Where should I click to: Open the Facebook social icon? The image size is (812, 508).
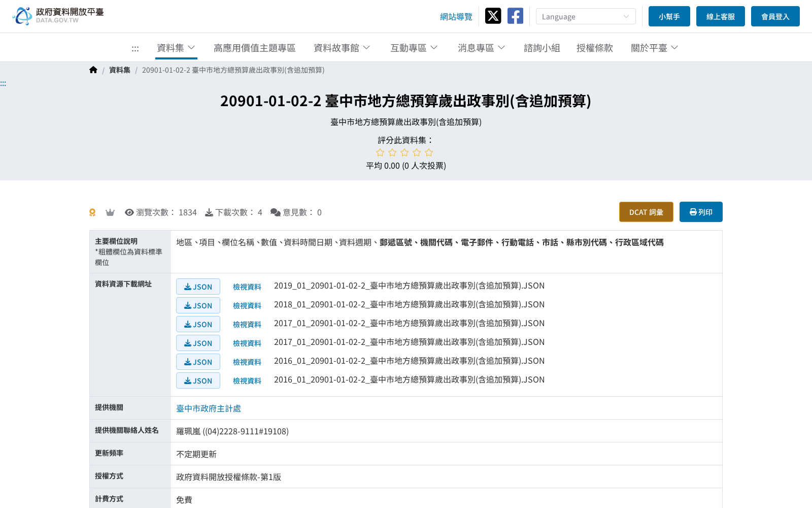[515, 16]
